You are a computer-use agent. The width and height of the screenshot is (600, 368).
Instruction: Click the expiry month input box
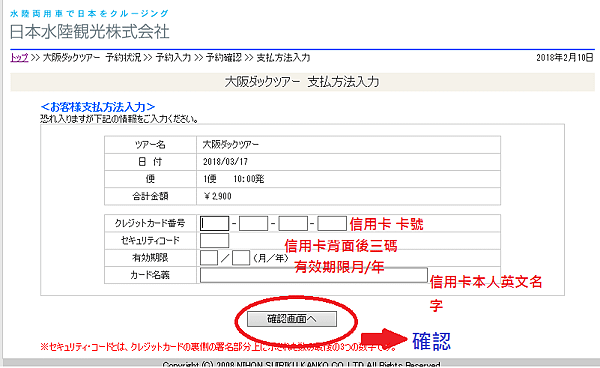coord(209,258)
